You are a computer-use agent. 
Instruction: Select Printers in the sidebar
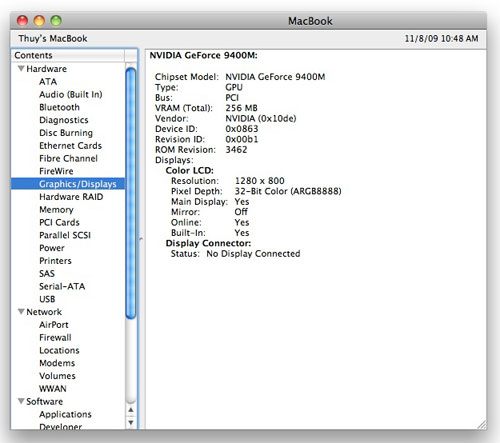click(55, 261)
